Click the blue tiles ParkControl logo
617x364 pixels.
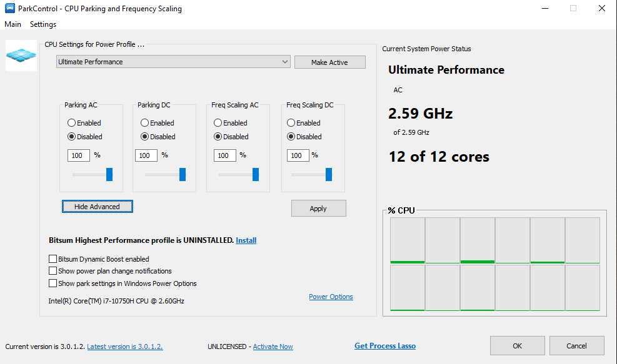(x=21, y=56)
